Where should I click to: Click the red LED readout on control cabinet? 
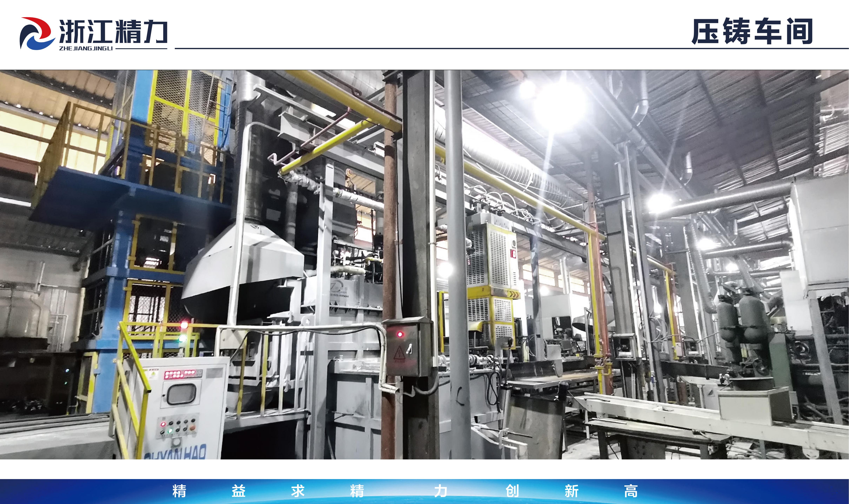tap(180, 374)
